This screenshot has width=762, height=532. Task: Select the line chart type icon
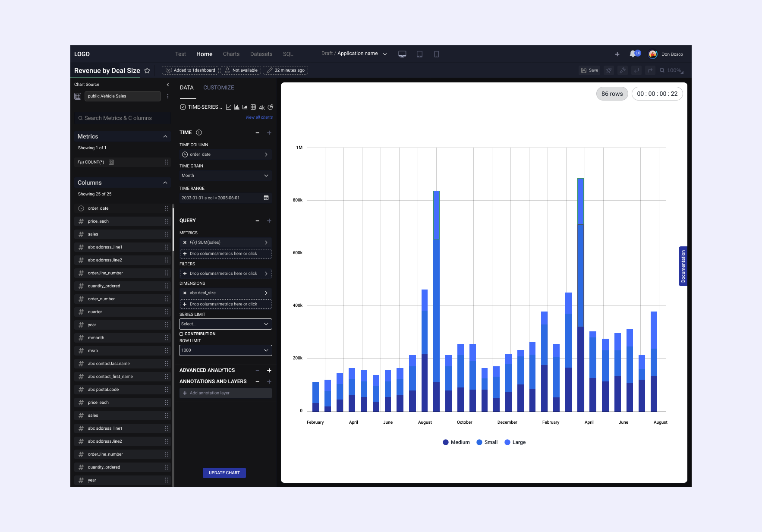(x=229, y=107)
